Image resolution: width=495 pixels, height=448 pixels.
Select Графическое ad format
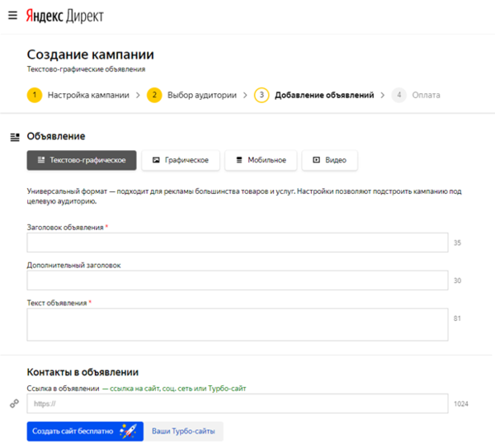(x=181, y=160)
